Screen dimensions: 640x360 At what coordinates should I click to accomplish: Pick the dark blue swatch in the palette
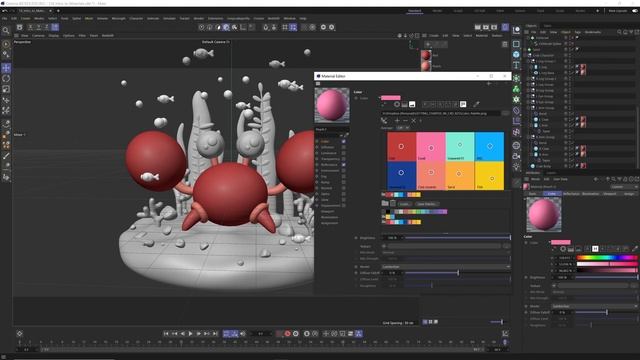click(402, 176)
